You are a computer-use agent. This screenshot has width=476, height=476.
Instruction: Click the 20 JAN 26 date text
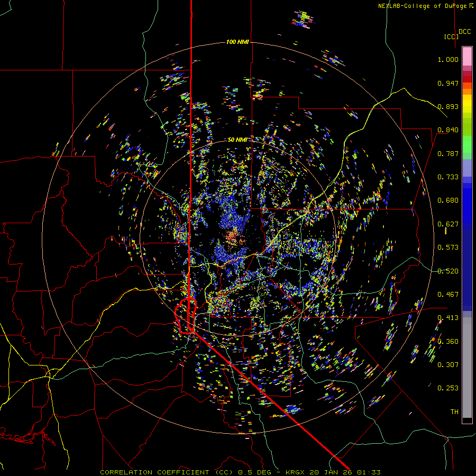click(332, 472)
